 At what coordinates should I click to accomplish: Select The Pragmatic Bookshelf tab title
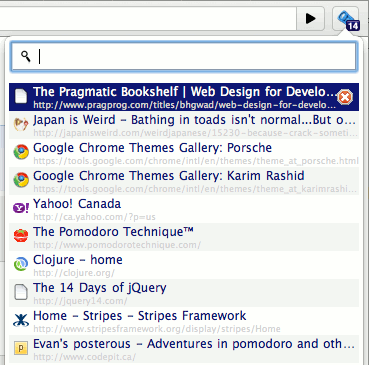coord(185,92)
